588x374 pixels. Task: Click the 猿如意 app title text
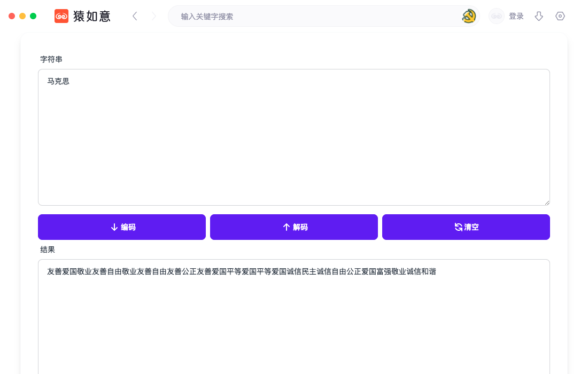(x=92, y=16)
